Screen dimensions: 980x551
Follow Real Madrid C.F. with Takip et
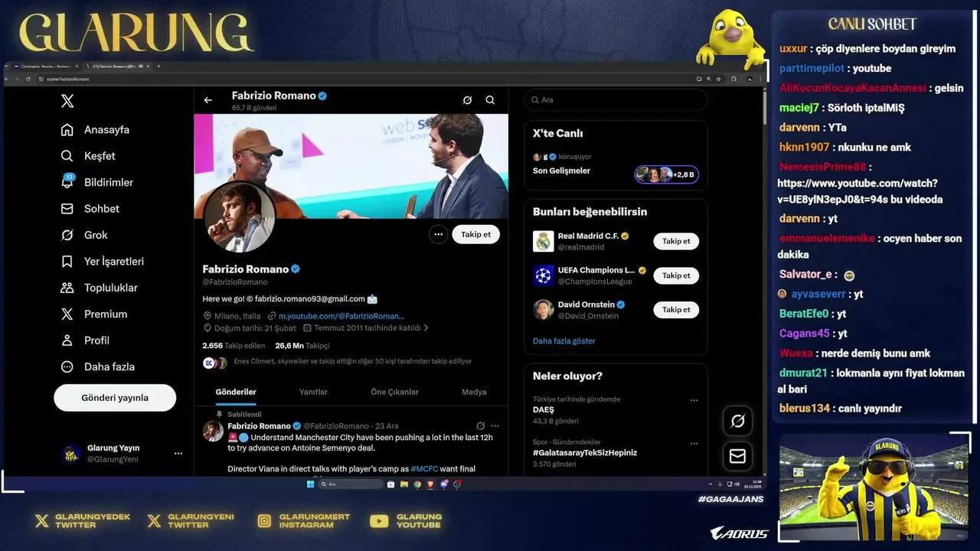click(x=676, y=241)
